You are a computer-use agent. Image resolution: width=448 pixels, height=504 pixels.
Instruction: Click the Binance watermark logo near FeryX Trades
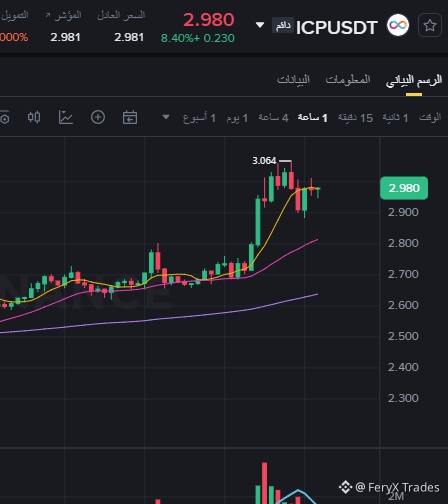345,487
